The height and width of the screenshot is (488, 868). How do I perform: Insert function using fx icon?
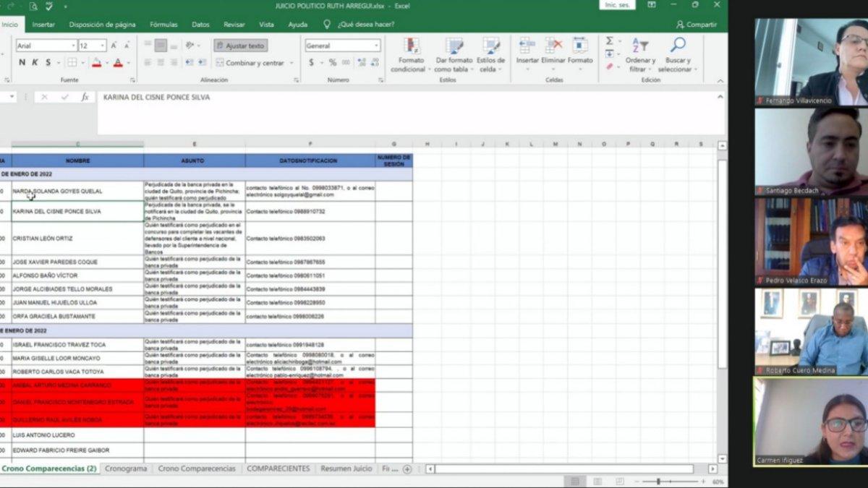(x=85, y=97)
